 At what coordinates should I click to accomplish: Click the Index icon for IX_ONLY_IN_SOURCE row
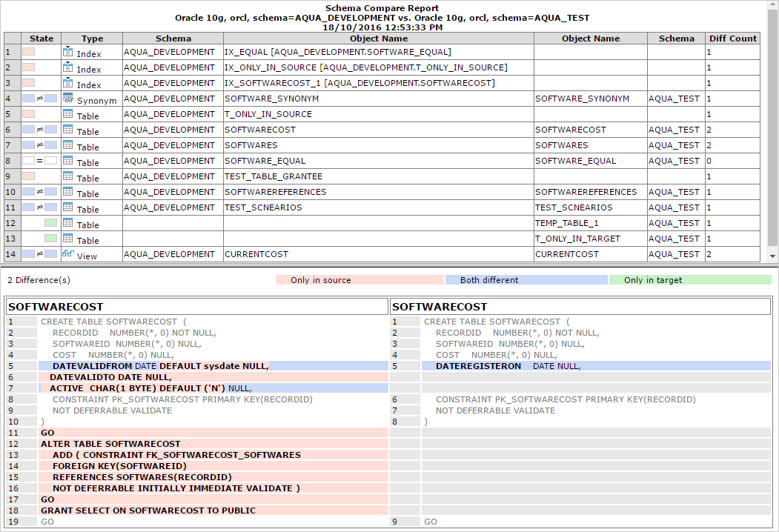coord(68,67)
